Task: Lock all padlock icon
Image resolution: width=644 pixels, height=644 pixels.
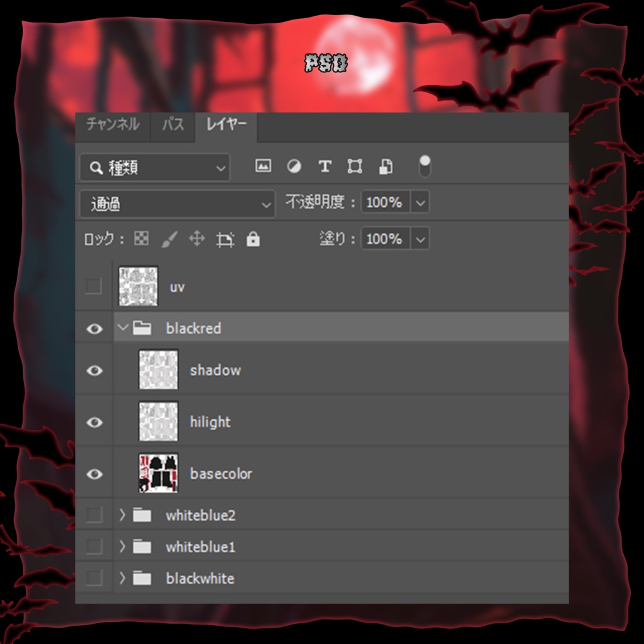Action: click(x=253, y=238)
